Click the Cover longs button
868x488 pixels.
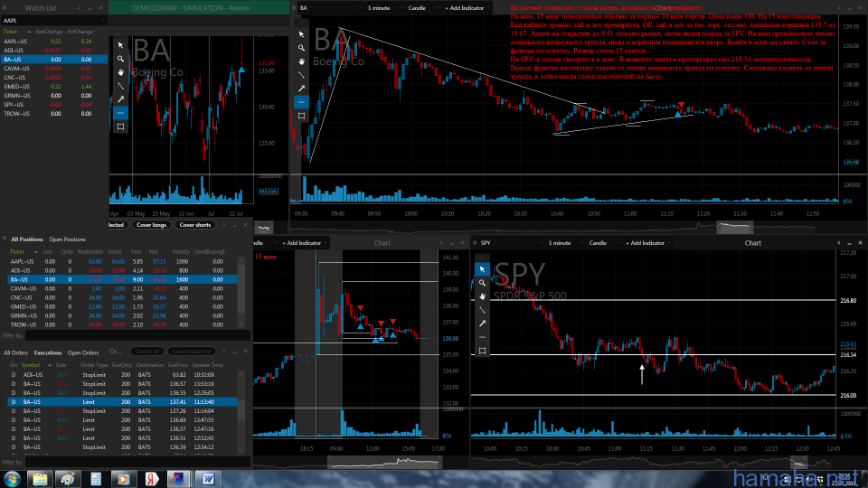[x=151, y=225]
